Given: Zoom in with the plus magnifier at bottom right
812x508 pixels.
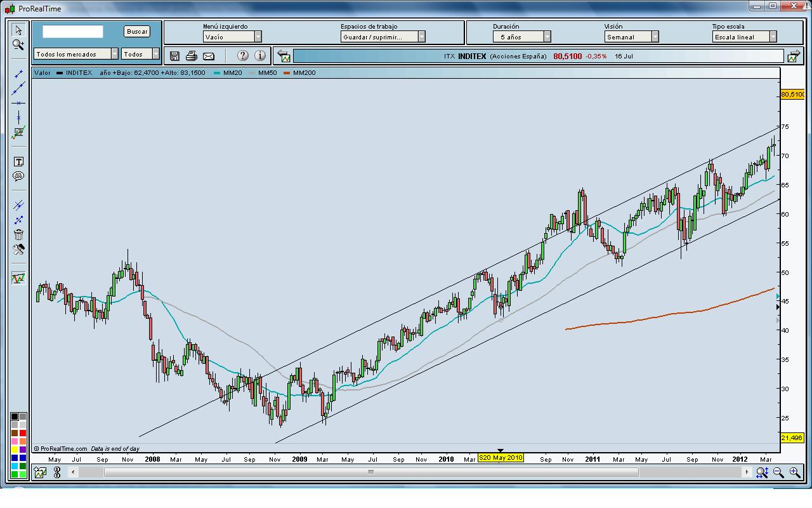Looking at the screenshot, I should [x=794, y=472].
